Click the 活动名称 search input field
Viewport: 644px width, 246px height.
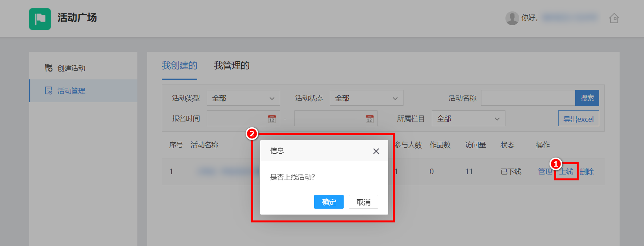527,98
